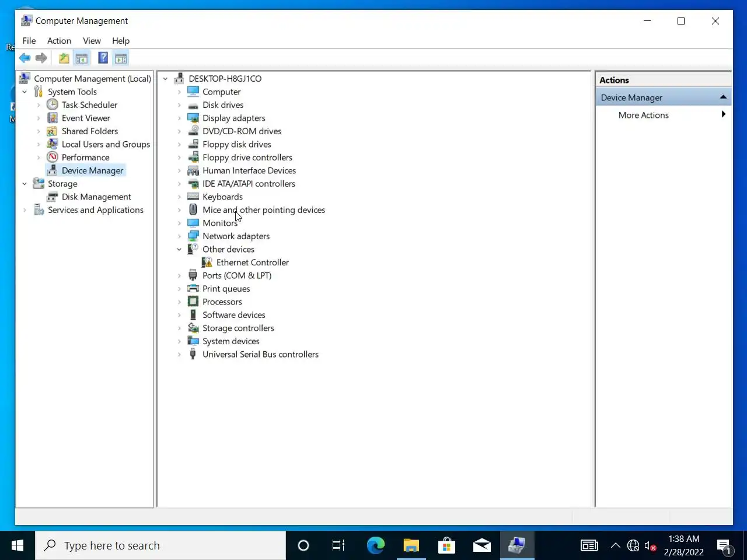Select the IDE ATA/ATAPI controllers label
Screen dimensions: 747x560
(249, 184)
